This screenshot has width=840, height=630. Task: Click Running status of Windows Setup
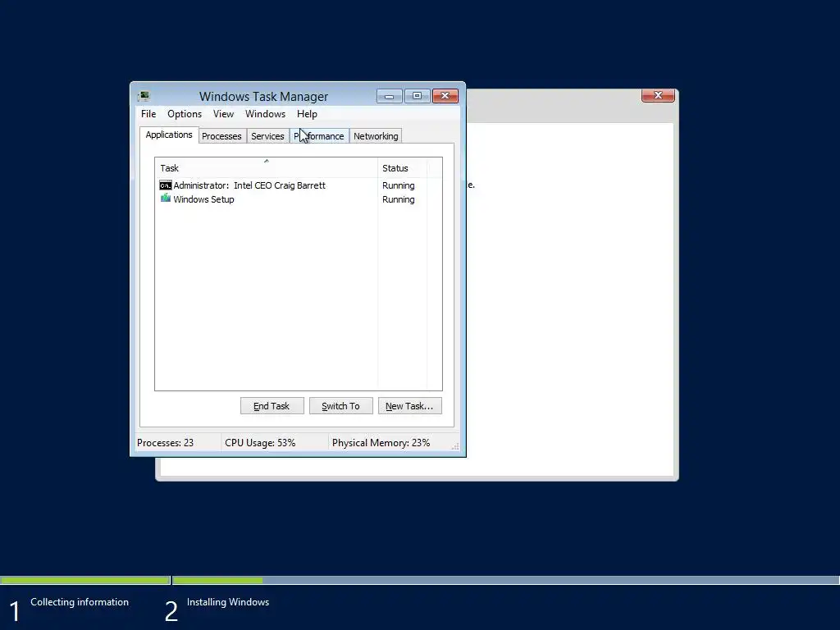[x=398, y=199]
